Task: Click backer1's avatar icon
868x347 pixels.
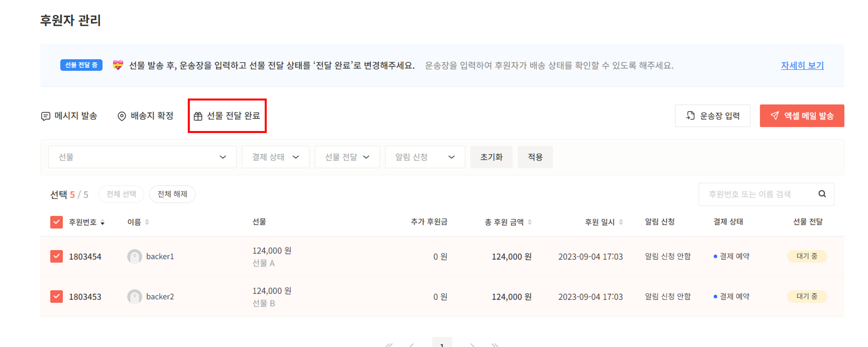Action: (x=135, y=257)
